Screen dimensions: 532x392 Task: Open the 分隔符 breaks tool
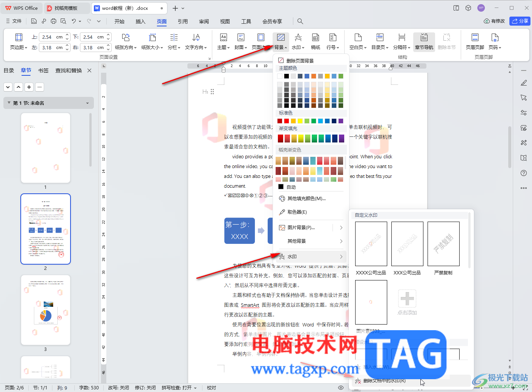(402, 41)
